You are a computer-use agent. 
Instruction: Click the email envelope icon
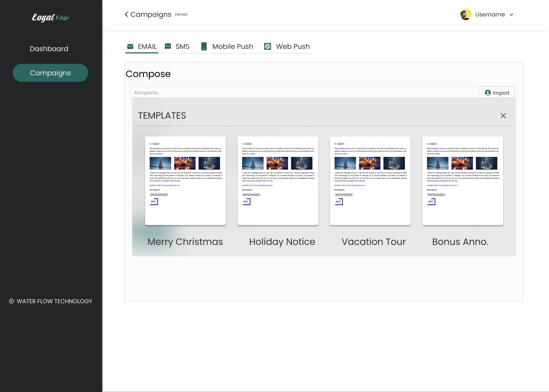[130, 47]
